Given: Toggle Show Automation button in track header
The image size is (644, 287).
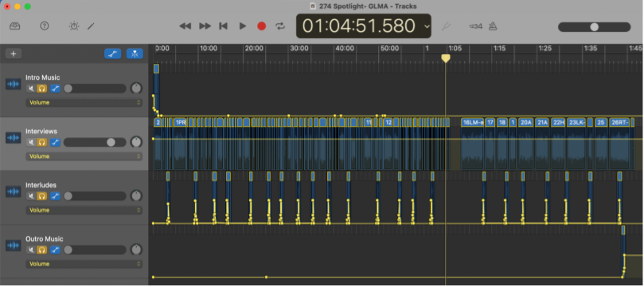Looking at the screenshot, I should [112, 53].
